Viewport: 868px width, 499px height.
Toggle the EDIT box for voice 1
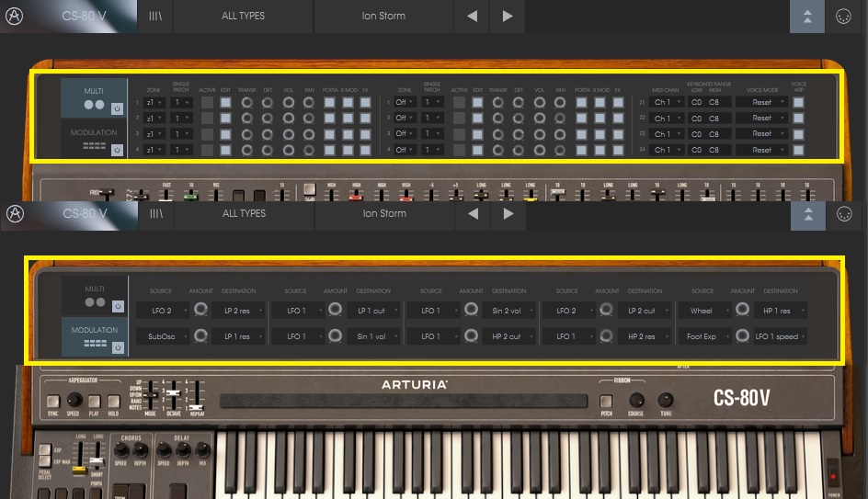coord(225,102)
